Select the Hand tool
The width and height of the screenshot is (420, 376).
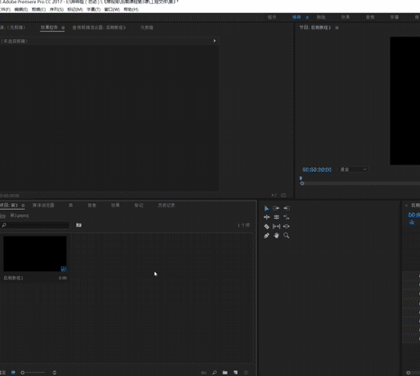coord(276,236)
